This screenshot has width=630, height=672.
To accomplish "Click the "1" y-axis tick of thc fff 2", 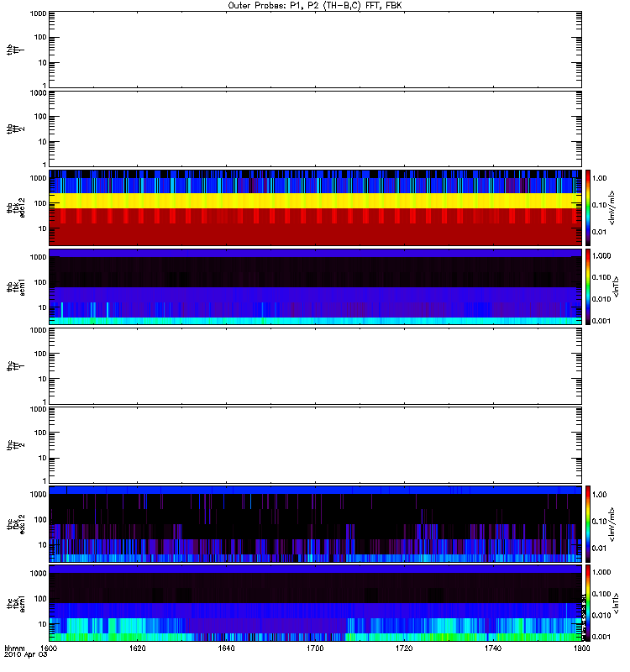I will [x=45, y=480].
